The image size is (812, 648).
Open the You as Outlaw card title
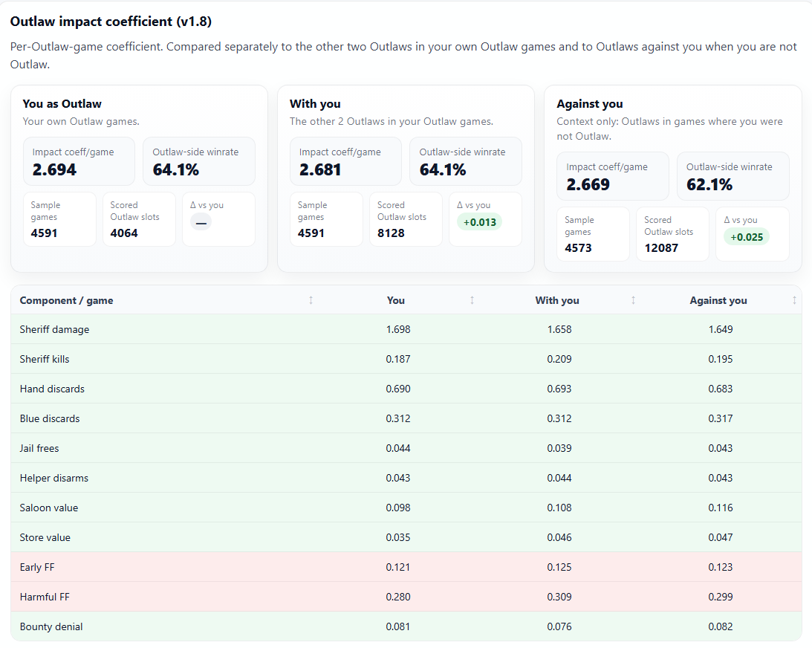[x=62, y=103]
